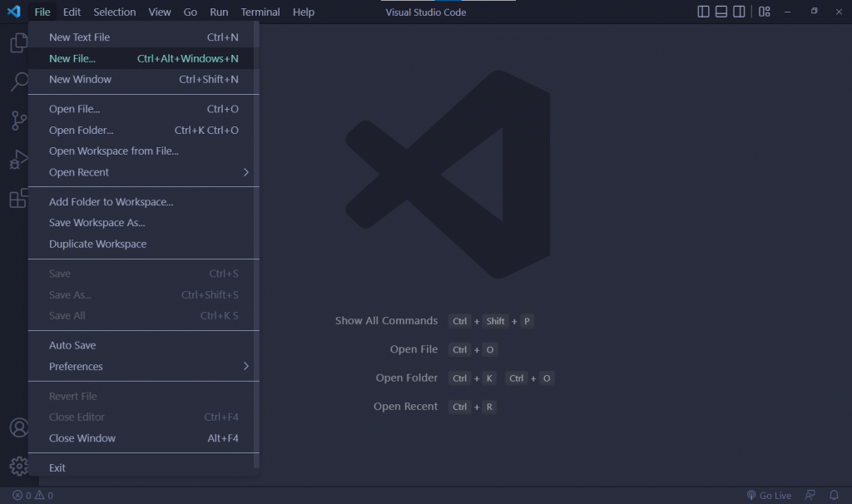
Task: Toggle Primary Side Bar layout icon
Action: tap(703, 12)
